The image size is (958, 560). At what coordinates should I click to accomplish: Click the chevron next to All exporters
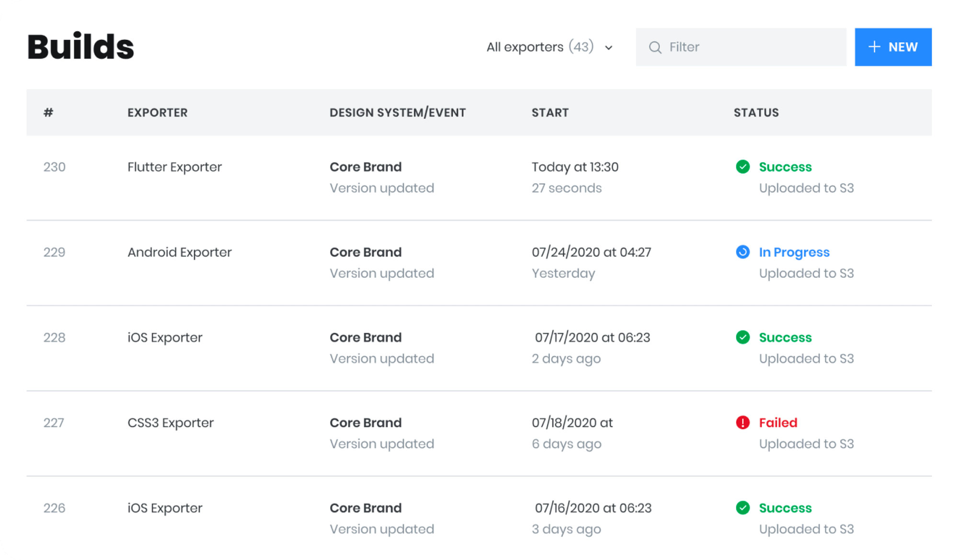point(608,48)
